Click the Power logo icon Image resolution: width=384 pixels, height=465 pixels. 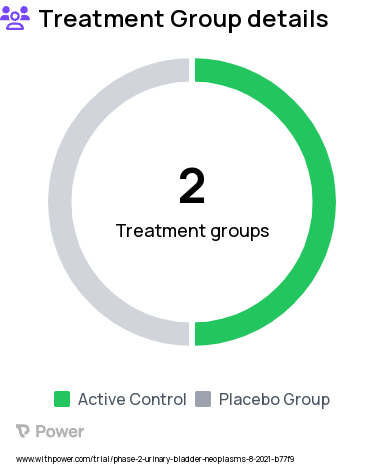coord(23,431)
